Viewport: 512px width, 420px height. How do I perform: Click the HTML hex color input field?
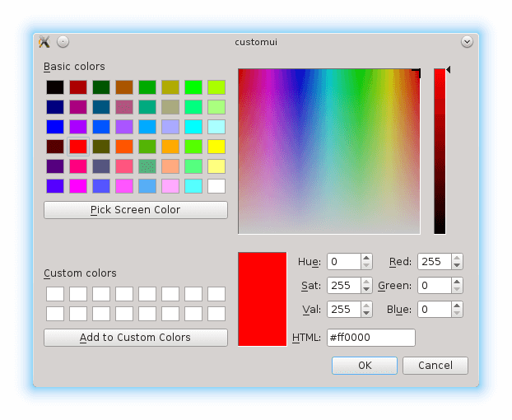pos(370,338)
